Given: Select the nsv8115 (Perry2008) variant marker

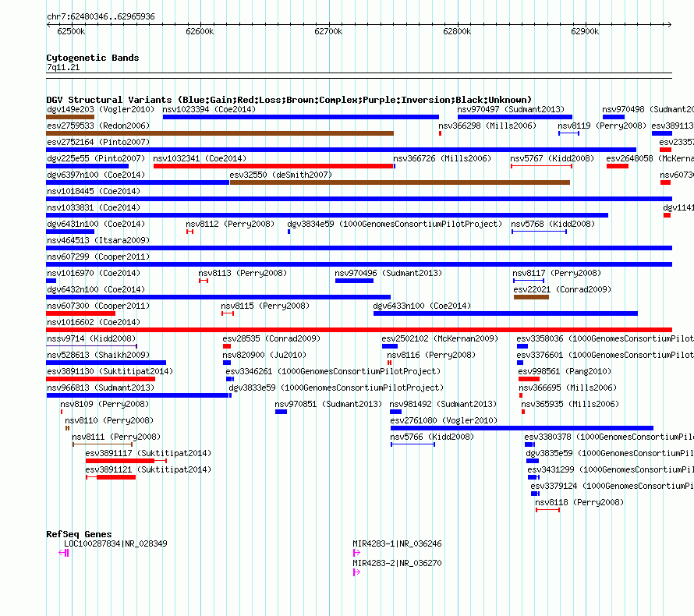Looking at the screenshot, I should 228,313.
